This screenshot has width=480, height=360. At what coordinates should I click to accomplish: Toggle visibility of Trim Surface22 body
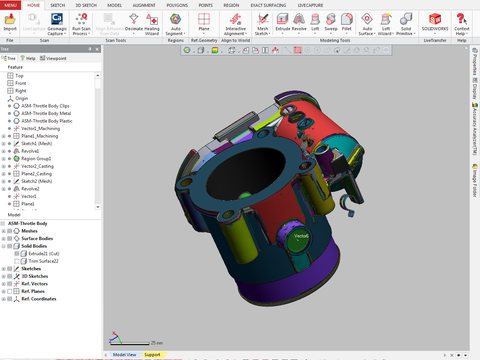[17, 261]
